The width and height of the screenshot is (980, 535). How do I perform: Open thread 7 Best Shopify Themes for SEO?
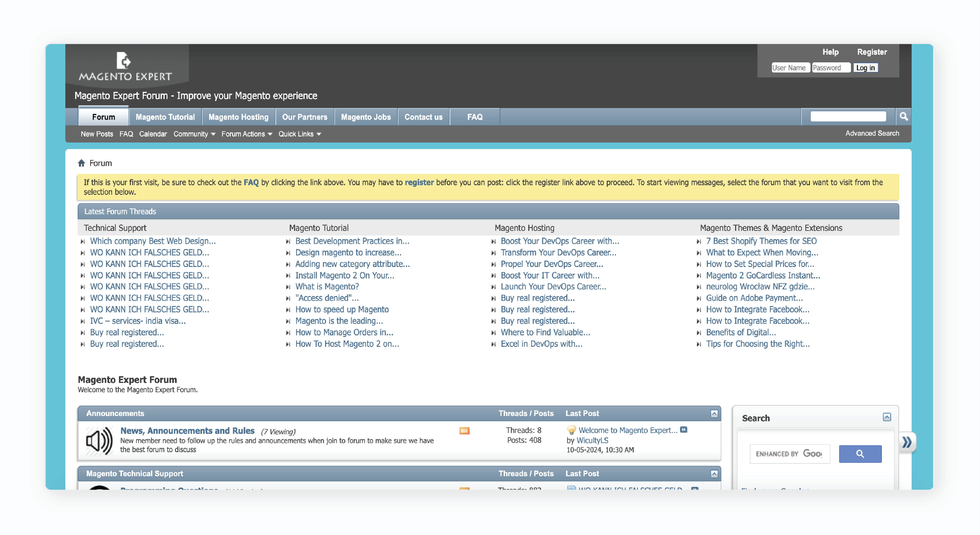coord(761,241)
